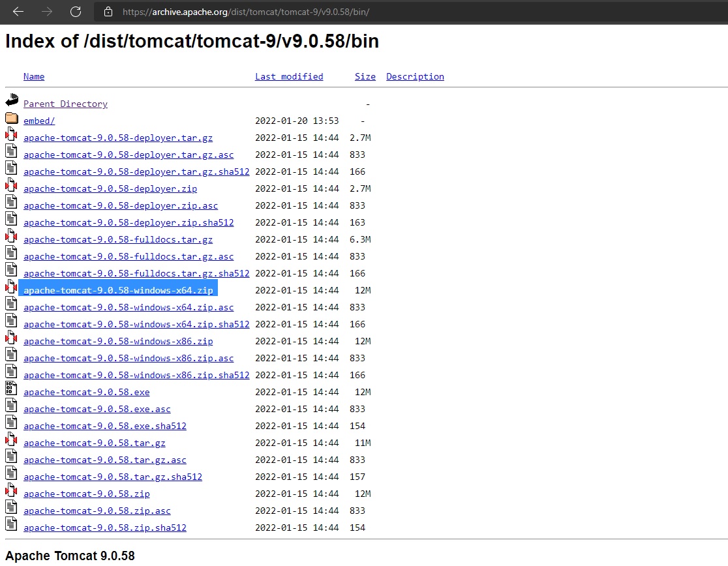Viewport: 728px width, 566px height.
Task: Open apache-tomcat-9.0.58.zip.asc signature link
Action: [97, 511]
